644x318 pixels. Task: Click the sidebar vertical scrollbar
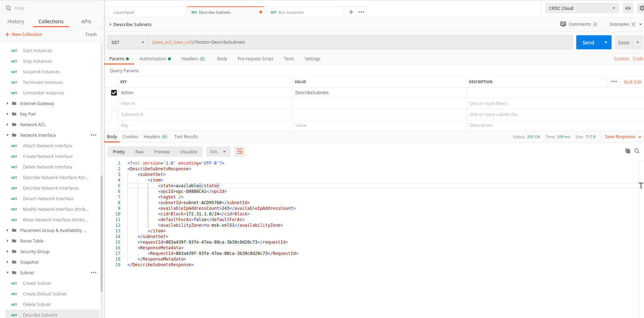click(x=102, y=234)
